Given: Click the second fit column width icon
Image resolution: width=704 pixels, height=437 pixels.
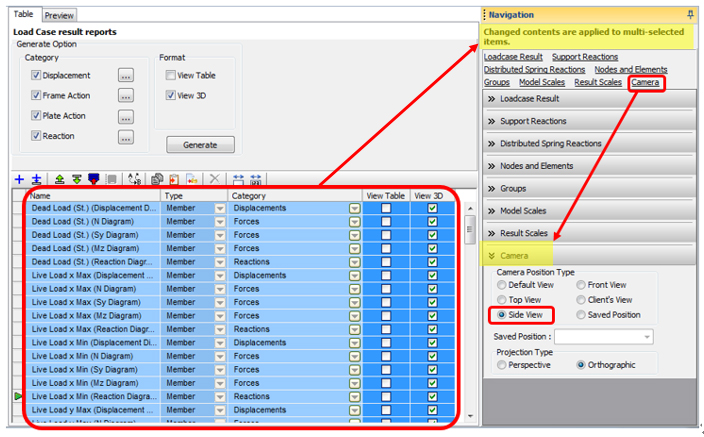Looking at the screenshot, I should 255,180.
